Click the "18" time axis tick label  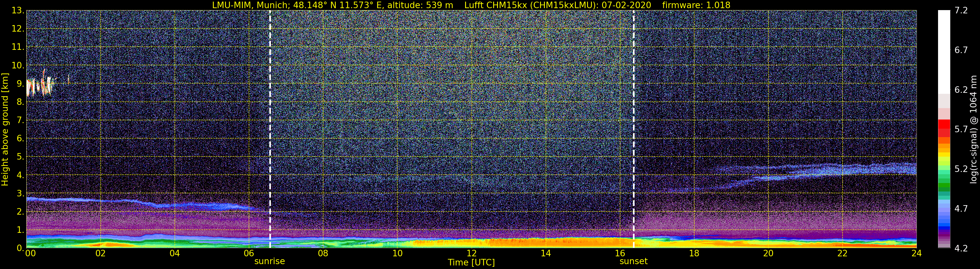click(694, 253)
